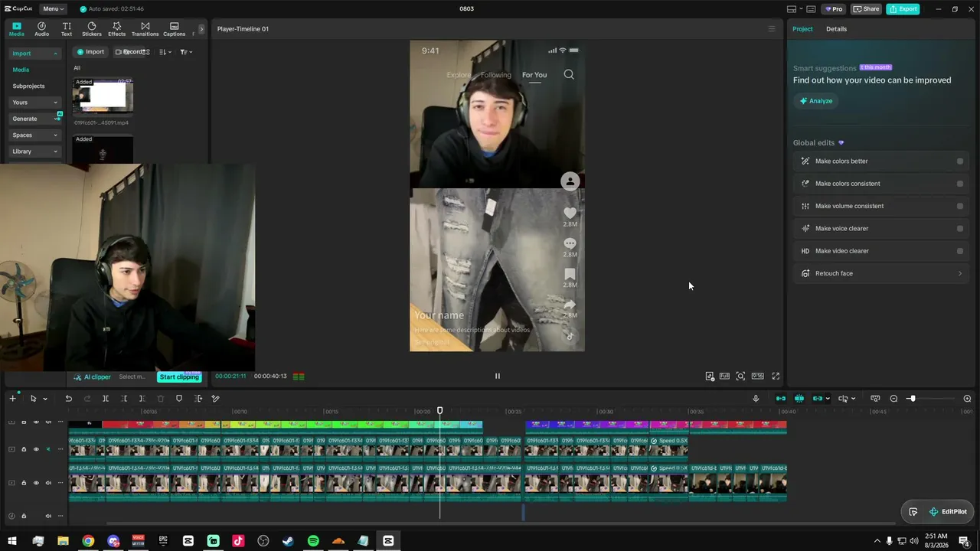Open the CapCut Menu dropdown
The width and height of the screenshot is (980, 551).
(x=54, y=9)
